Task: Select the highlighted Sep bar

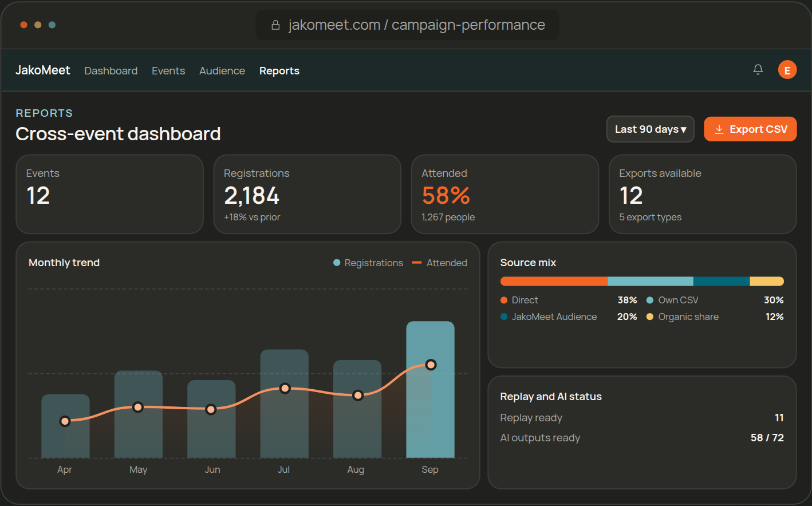Action: [x=431, y=389]
